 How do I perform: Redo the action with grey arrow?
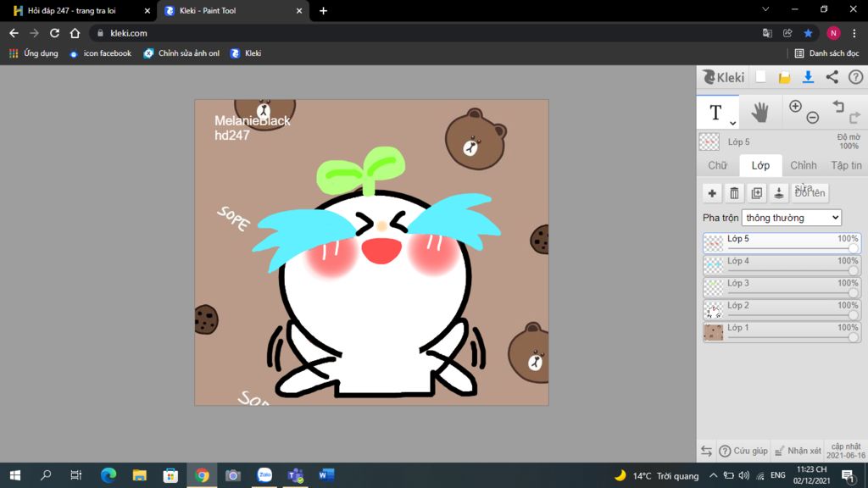coord(855,117)
